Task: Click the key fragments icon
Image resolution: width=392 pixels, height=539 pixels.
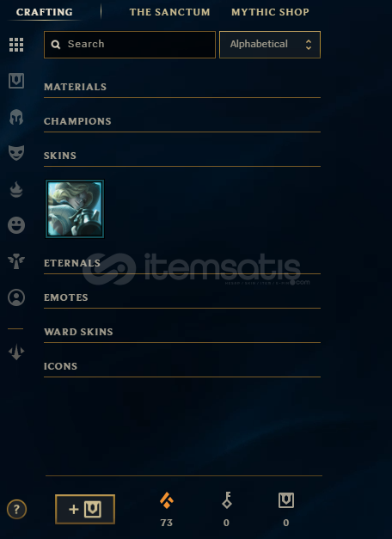Action: point(227,500)
